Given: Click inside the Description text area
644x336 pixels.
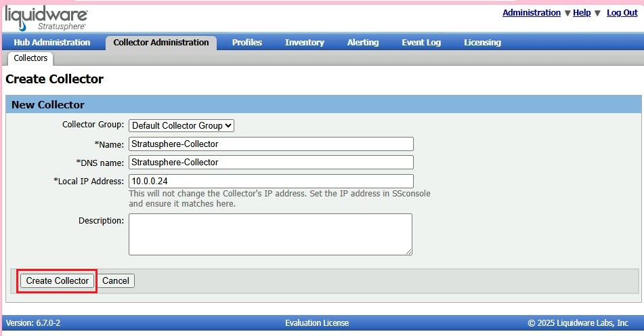Looking at the screenshot, I should (x=270, y=234).
